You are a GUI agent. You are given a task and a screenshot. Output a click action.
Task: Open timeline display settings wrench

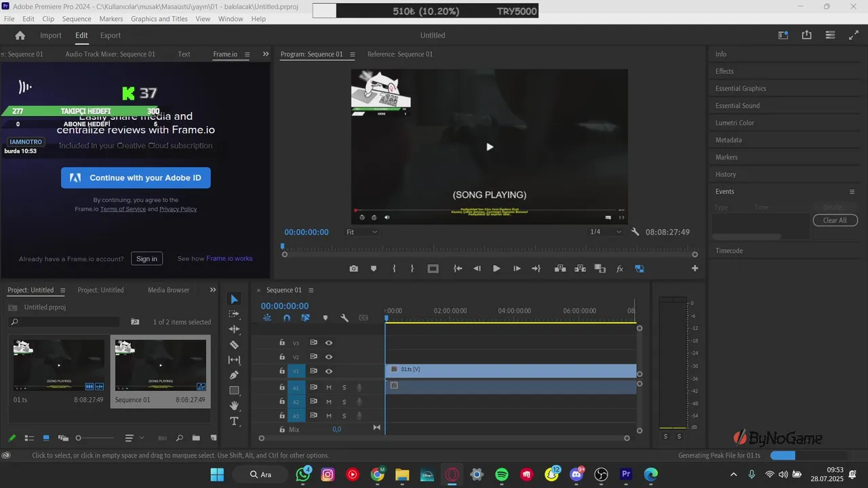tap(344, 318)
